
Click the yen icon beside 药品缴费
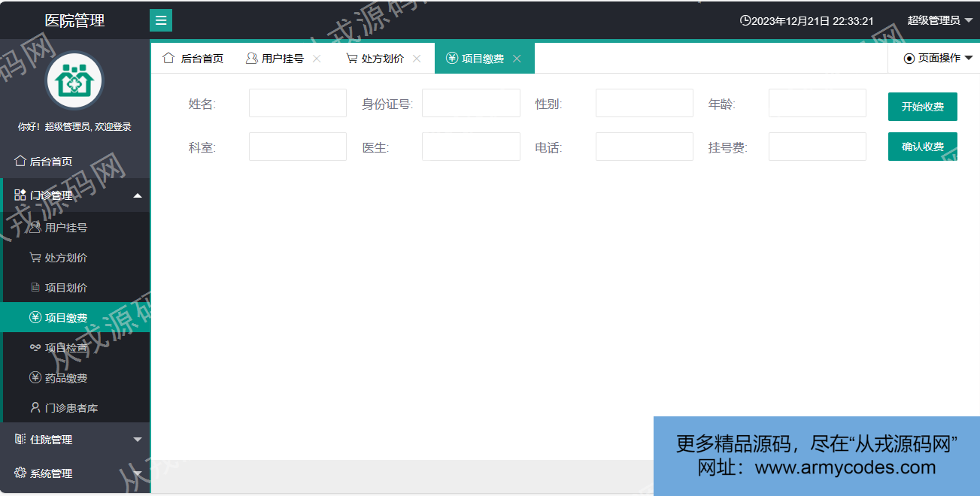[x=35, y=378]
